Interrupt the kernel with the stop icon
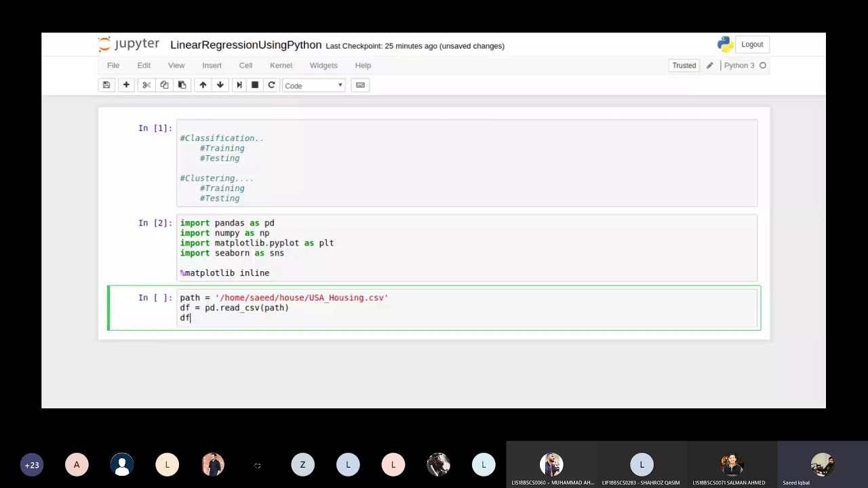 pyautogui.click(x=255, y=85)
